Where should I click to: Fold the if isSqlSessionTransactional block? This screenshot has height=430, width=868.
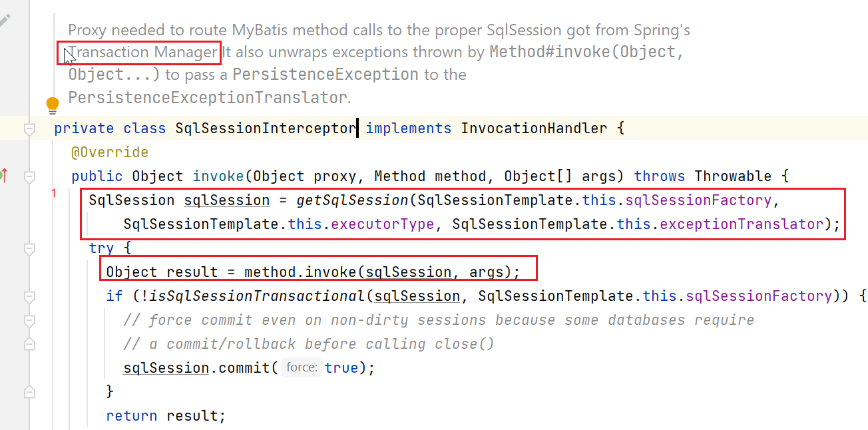coord(29,296)
